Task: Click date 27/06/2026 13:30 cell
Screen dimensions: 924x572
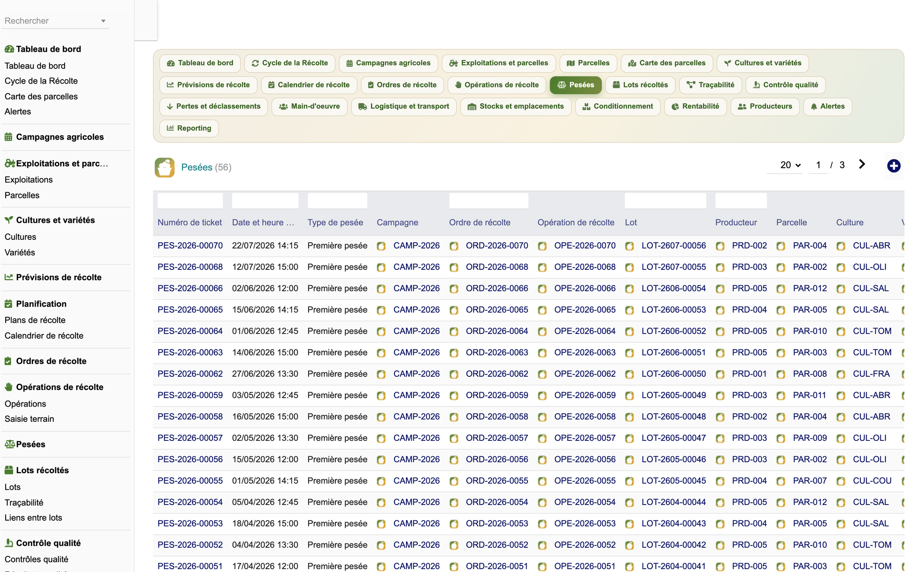Action: 265,374
